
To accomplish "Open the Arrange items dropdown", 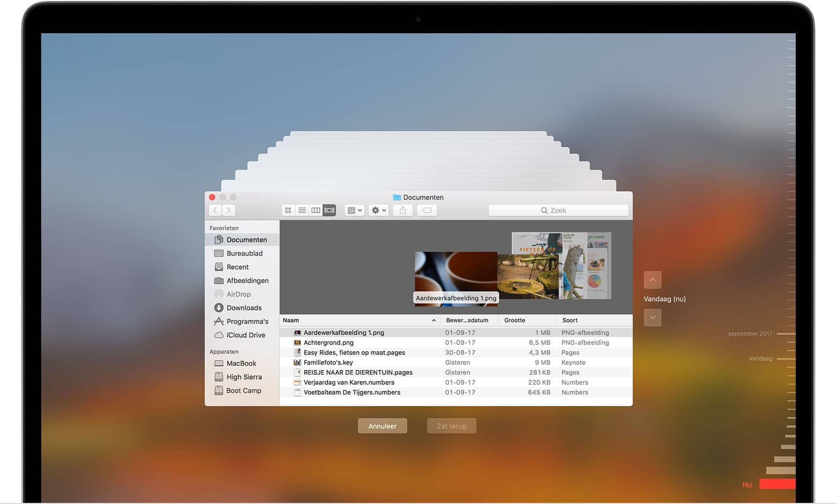I will [x=355, y=211].
